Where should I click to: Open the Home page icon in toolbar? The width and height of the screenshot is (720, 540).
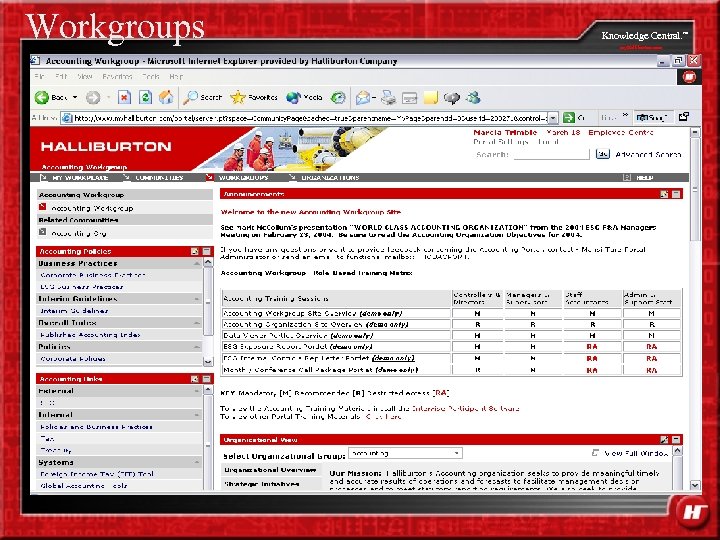click(166, 97)
